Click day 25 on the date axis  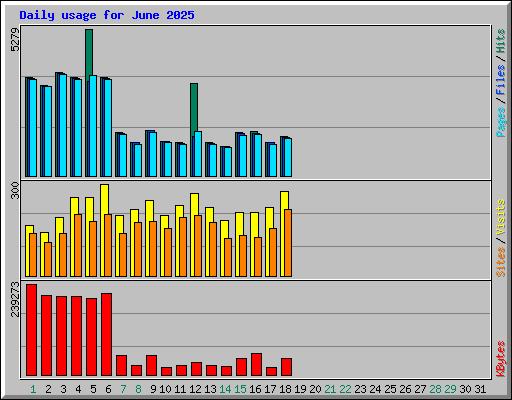coord(390,389)
